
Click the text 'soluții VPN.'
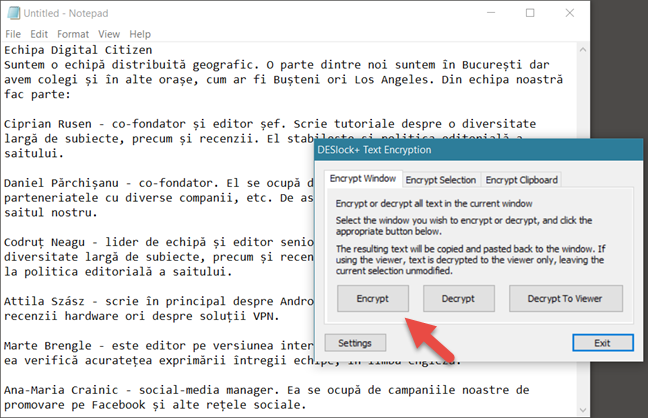pyautogui.click(x=240, y=316)
